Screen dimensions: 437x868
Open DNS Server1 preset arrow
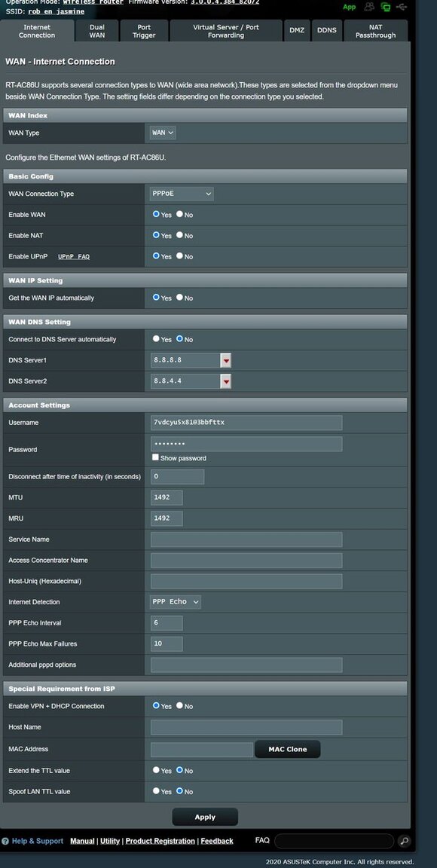[225, 361]
